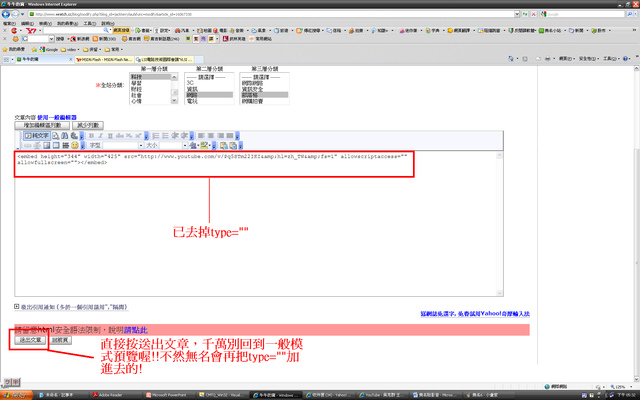This screenshot has width=640, height=400.
Task: Click the Refresh icon next to address bar
Action: coord(525,14)
